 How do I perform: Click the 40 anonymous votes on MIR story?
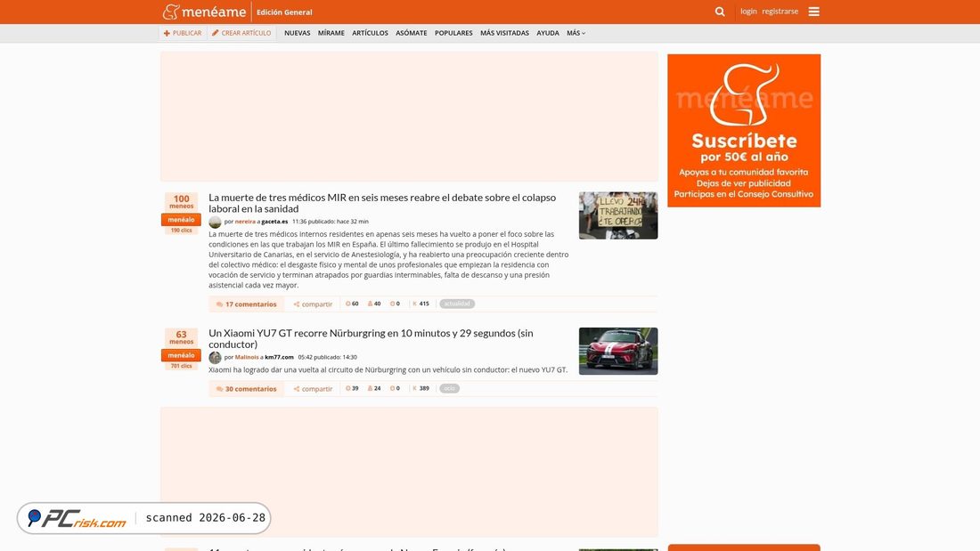[x=374, y=304]
